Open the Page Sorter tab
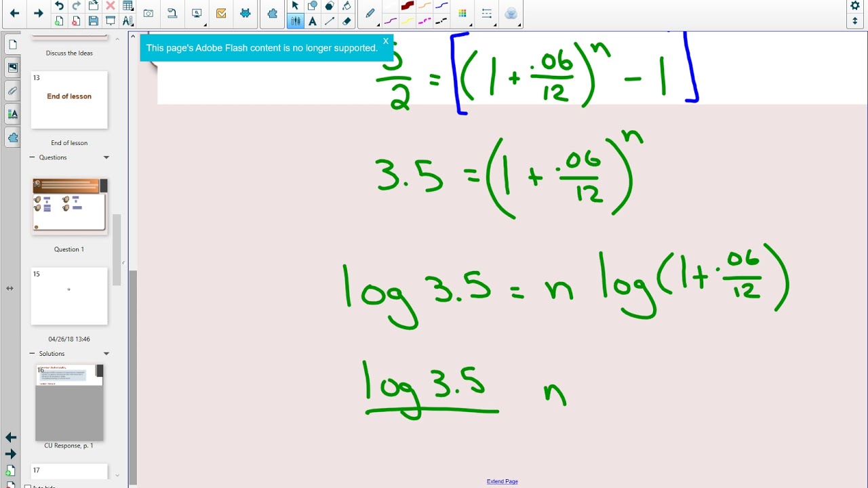This screenshot has width=868, height=488. pos(12,45)
